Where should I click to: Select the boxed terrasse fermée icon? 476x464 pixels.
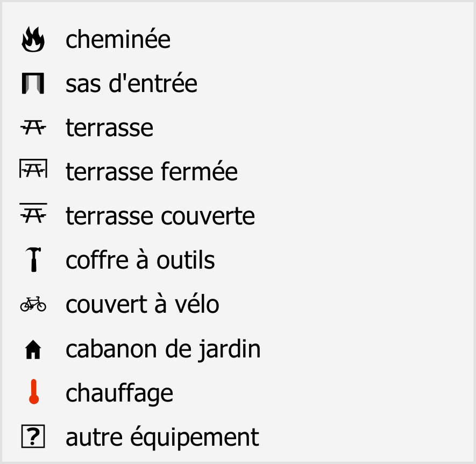(33, 168)
